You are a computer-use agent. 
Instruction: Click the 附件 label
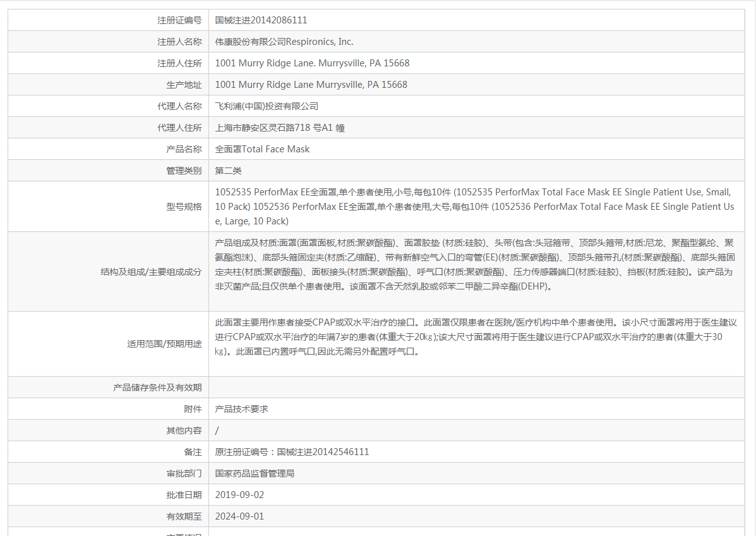coord(193,409)
